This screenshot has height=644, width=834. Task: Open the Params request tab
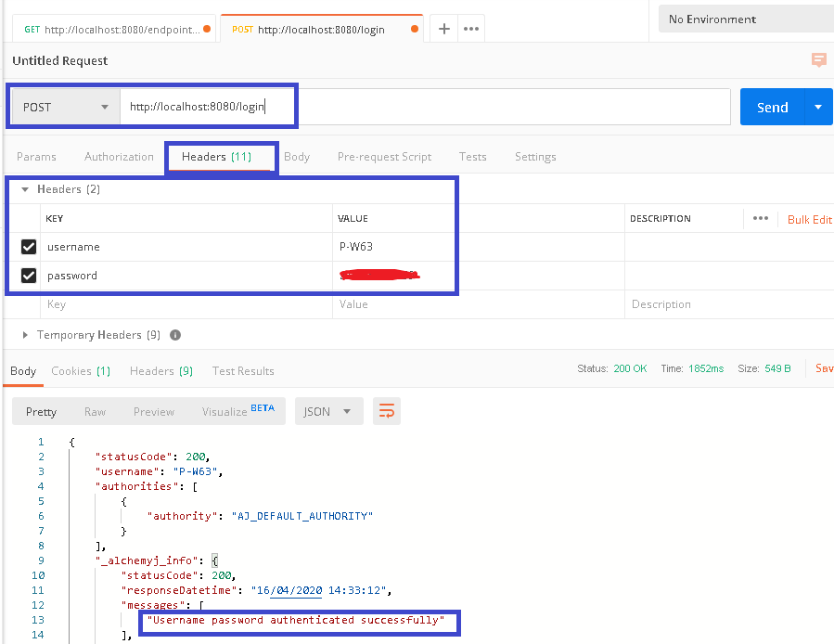coord(36,157)
